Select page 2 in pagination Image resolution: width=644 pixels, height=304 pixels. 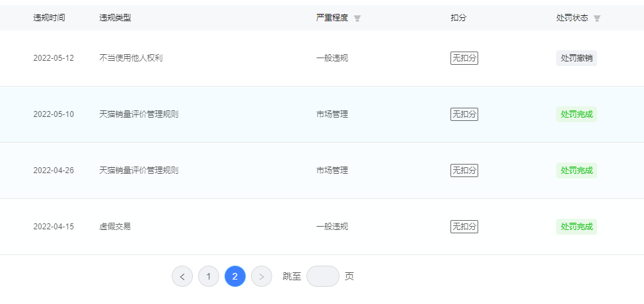coord(235,276)
